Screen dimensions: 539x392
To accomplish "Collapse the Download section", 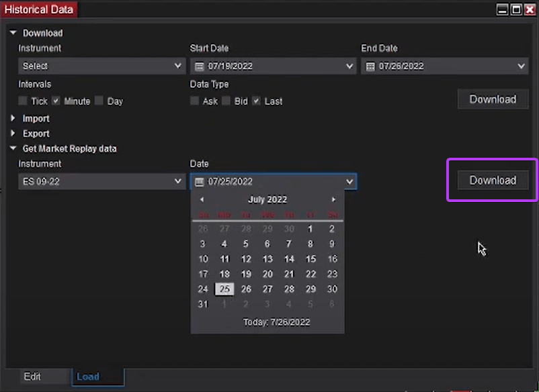I will point(13,33).
